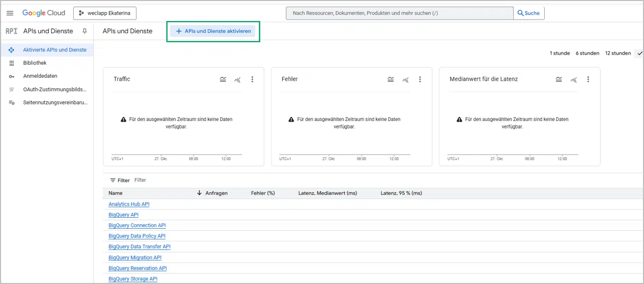Select the 6 stunden time range

coord(587,53)
